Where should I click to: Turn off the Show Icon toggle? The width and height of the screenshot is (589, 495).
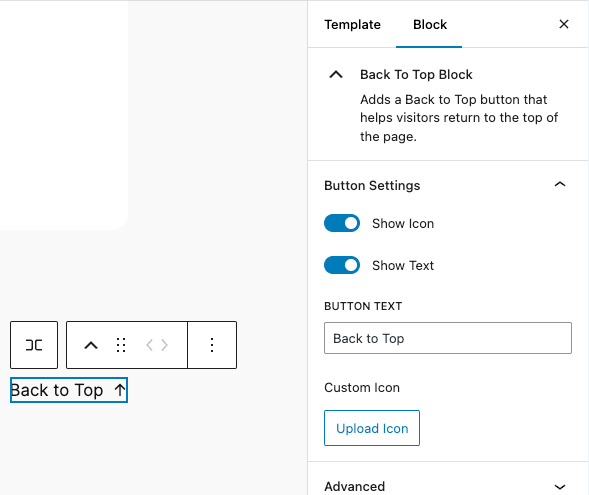[342, 223]
